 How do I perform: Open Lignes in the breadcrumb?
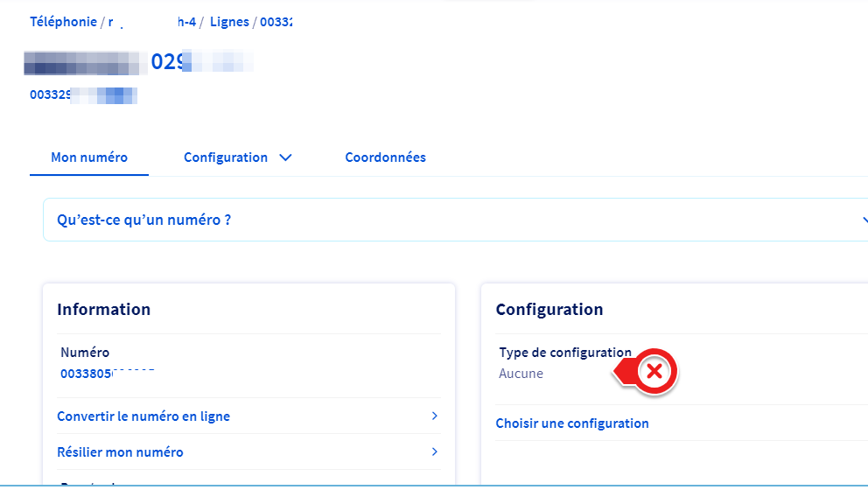(229, 22)
